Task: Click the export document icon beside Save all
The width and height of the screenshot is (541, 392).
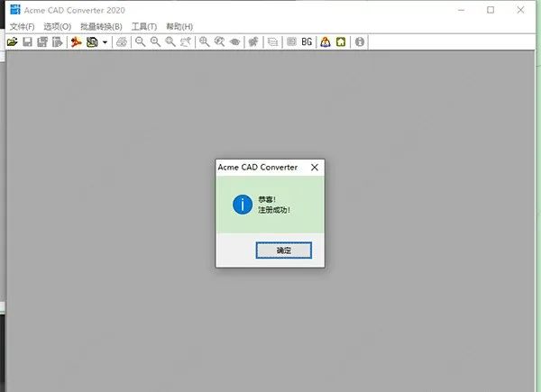Action: coord(58,42)
